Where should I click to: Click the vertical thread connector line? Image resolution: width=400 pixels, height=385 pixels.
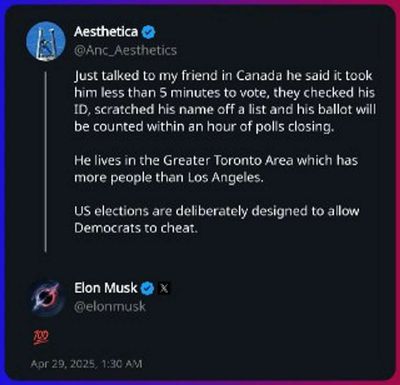point(46,162)
